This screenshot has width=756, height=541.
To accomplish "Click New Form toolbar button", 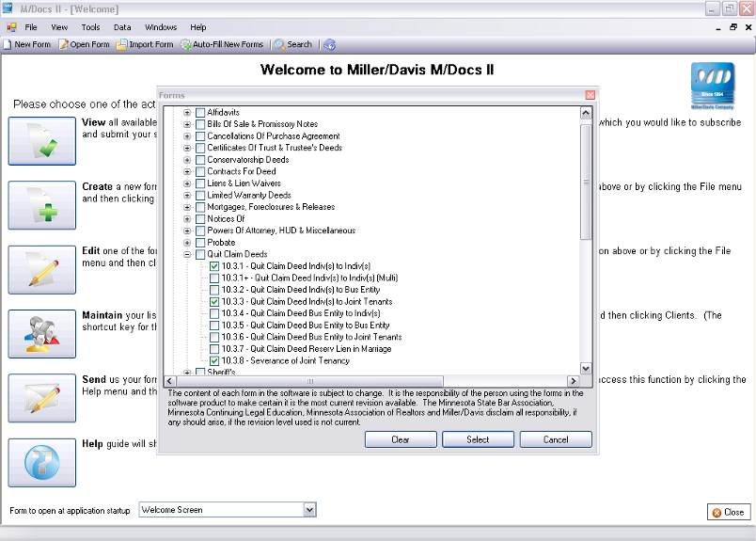I will [x=27, y=44].
